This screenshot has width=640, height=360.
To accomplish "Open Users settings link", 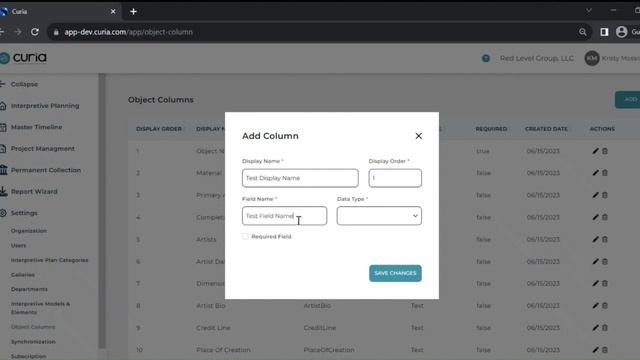I will tap(18, 245).
